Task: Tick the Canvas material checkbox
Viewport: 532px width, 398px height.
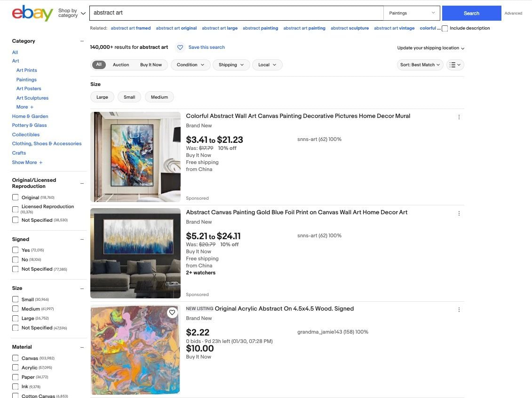Action: coord(16,358)
